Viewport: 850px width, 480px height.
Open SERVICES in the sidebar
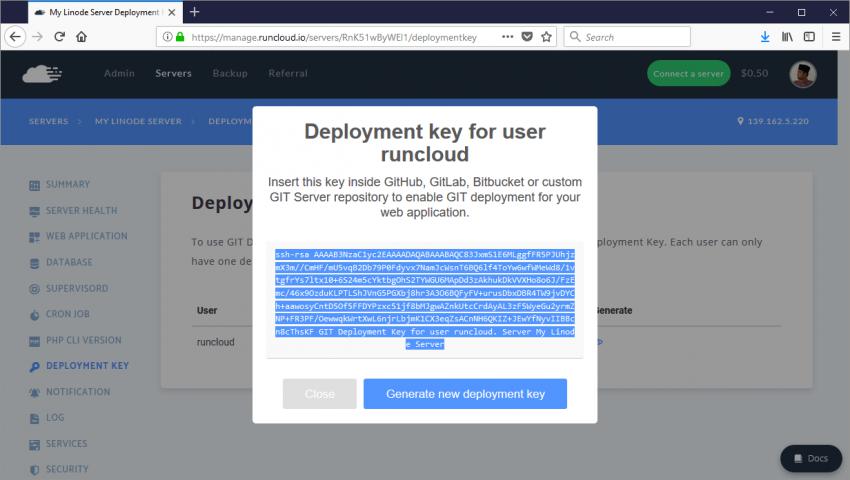click(x=66, y=444)
